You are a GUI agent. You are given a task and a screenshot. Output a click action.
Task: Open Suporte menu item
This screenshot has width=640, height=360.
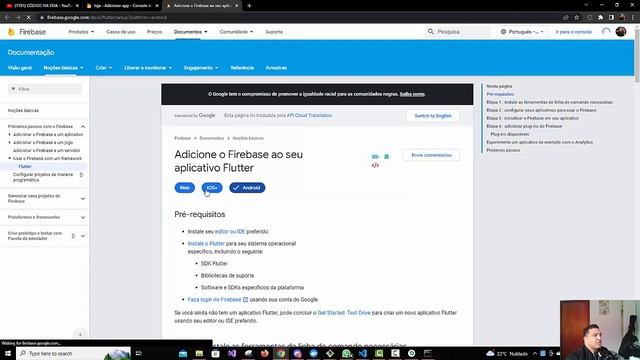(x=274, y=32)
